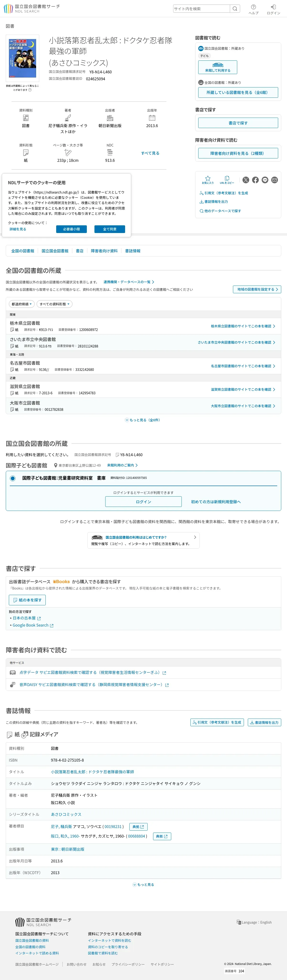The height and width of the screenshot is (980, 287).
Task: Click the search magnifier icon in header
Action: pyautogui.click(x=235, y=9)
